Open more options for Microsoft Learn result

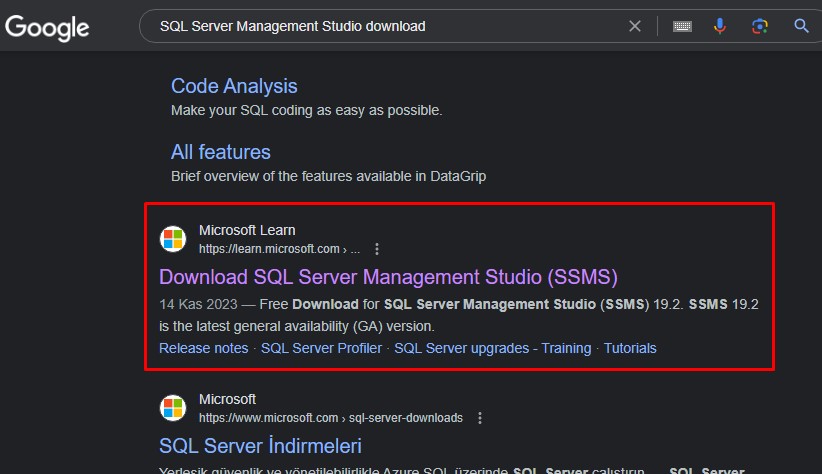coord(376,249)
